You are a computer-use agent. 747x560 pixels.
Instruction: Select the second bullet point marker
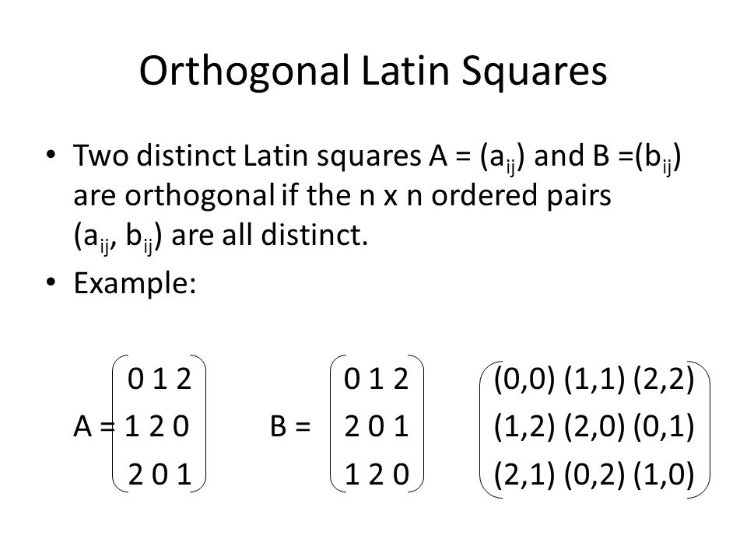point(51,282)
